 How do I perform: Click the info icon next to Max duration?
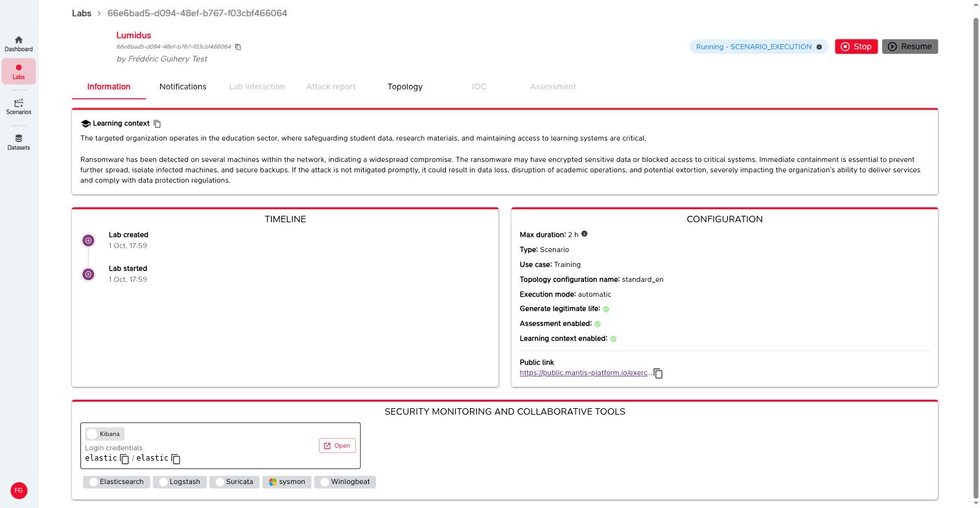pos(584,234)
